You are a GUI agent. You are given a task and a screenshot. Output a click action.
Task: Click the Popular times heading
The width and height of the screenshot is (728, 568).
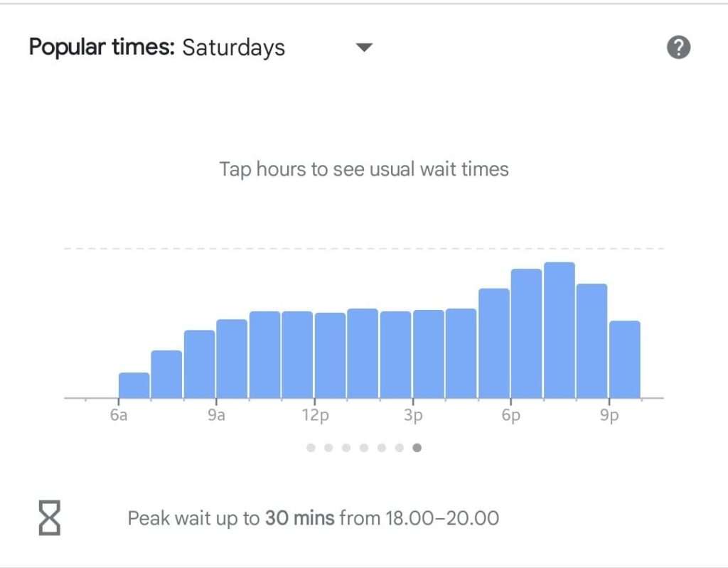tap(101, 48)
